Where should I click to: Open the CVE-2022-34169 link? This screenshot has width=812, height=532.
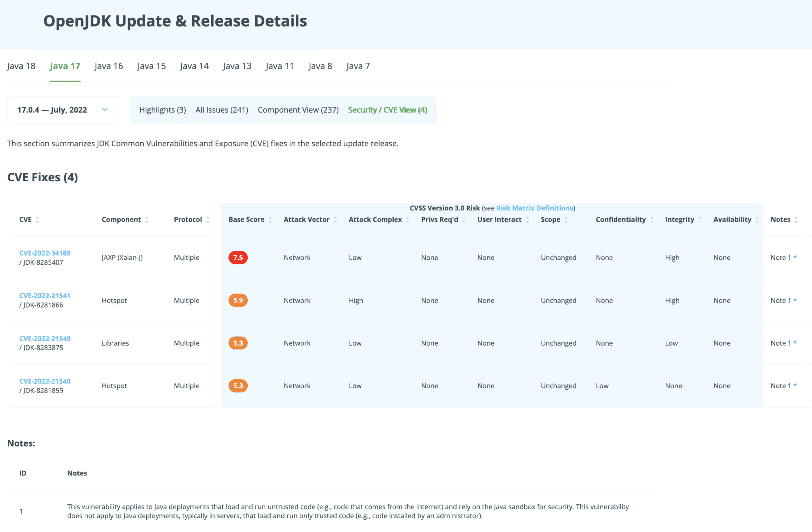click(x=45, y=253)
